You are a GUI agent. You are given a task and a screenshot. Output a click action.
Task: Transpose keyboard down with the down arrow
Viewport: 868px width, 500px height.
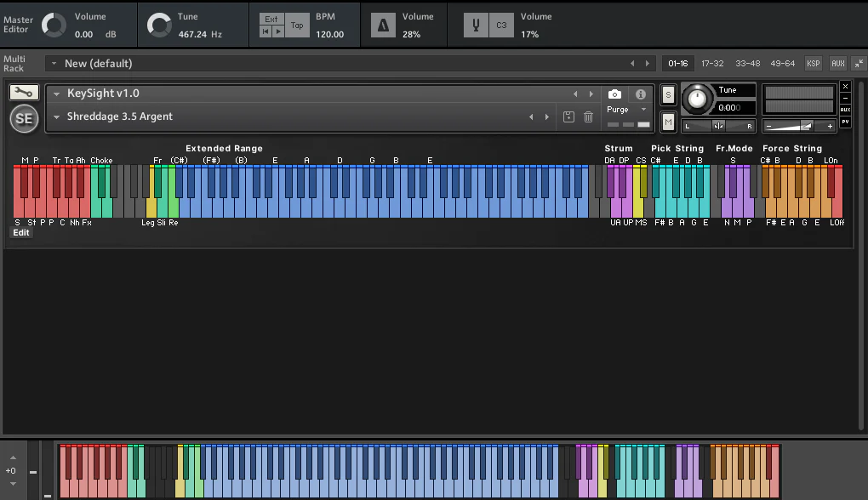(14, 484)
